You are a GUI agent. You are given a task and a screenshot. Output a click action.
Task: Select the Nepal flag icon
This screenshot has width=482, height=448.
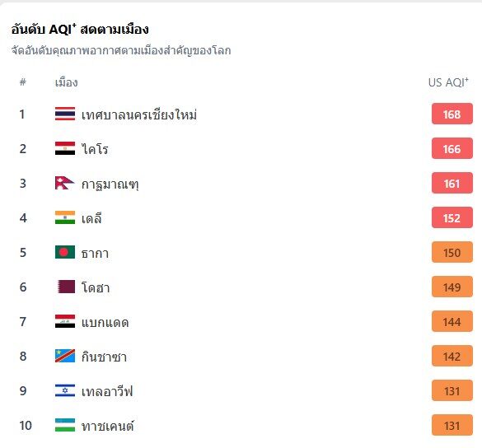pyautogui.click(x=64, y=183)
